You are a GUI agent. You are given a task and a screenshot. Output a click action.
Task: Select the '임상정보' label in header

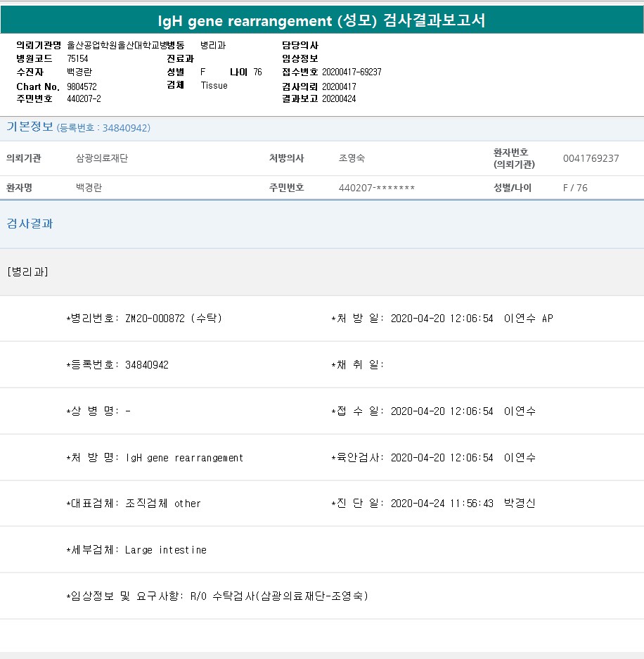[300, 58]
